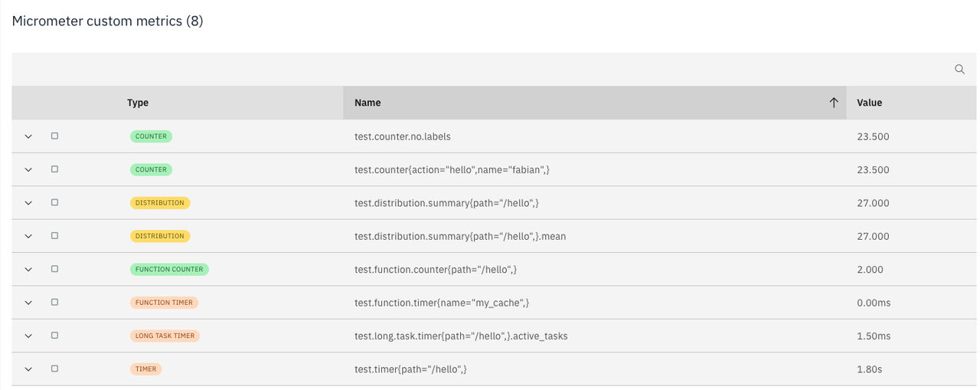Click COUNTER tag of test.counter{action="hello"} row
This screenshot has height=390, width=980.
[x=151, y=169]
